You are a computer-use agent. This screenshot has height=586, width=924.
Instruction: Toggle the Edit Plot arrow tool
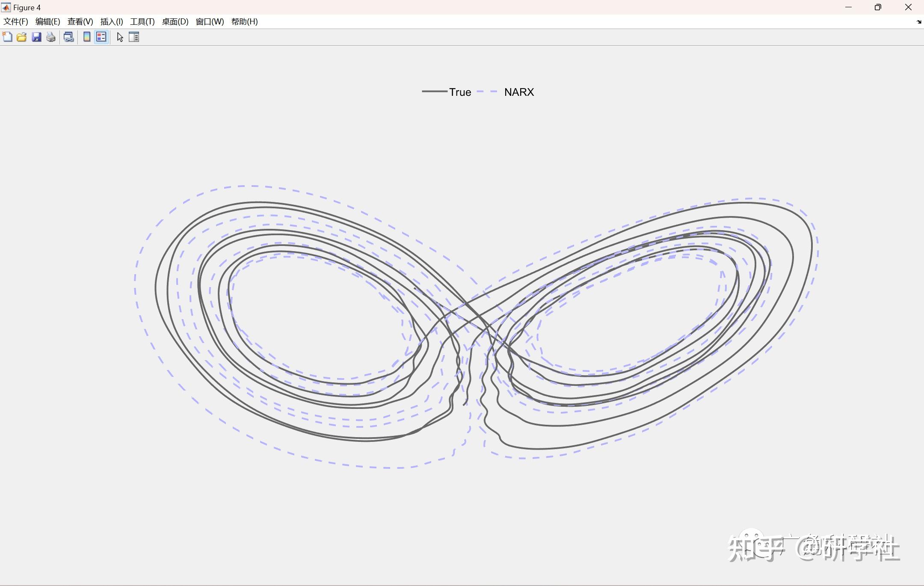pyautogui.click(x=120, y=37)
